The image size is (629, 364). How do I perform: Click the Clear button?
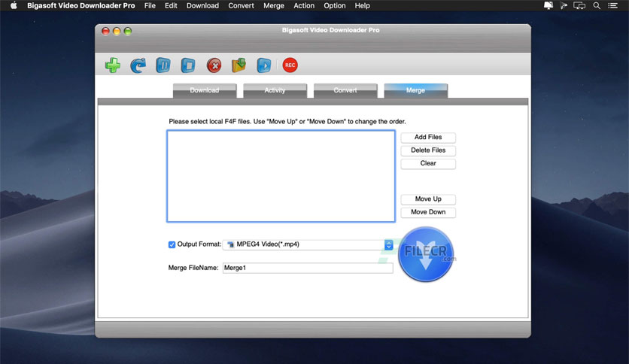[428, 163]
